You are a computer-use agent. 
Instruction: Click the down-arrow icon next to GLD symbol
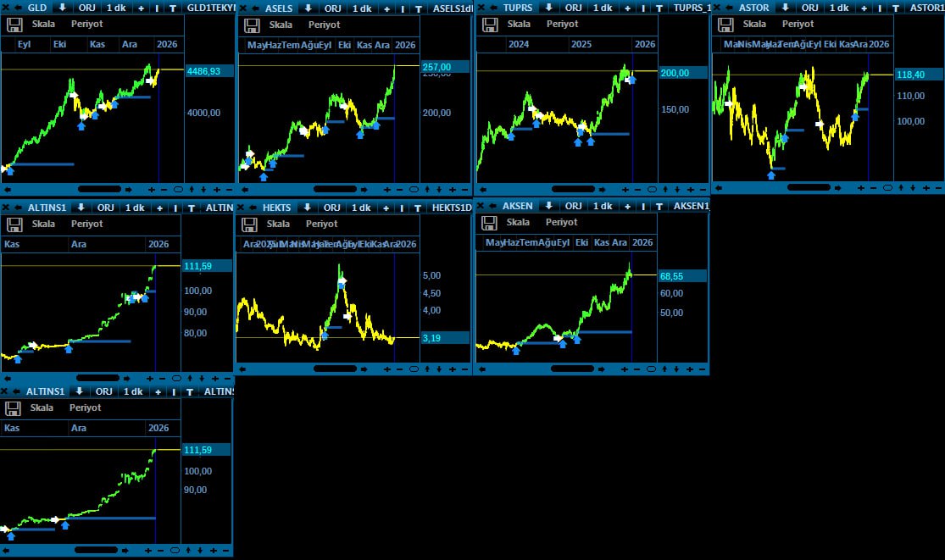pyautogui.click(x=62, y=8)
